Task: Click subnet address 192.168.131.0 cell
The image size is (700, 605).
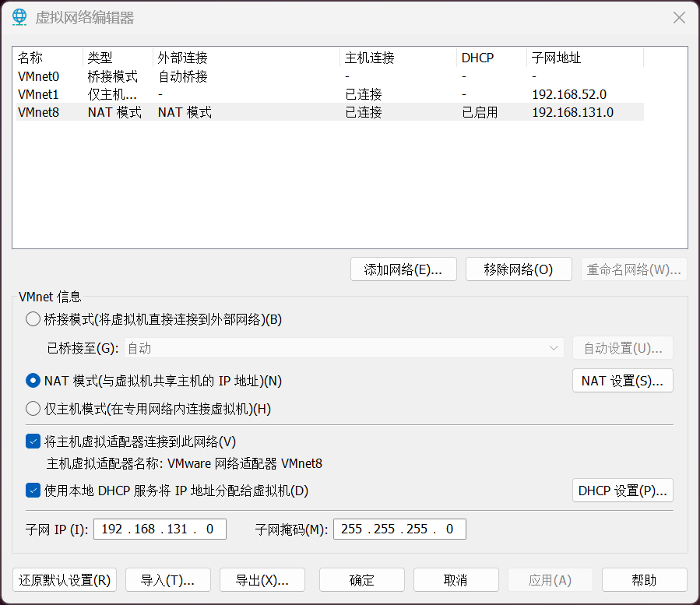Action: 573,112
